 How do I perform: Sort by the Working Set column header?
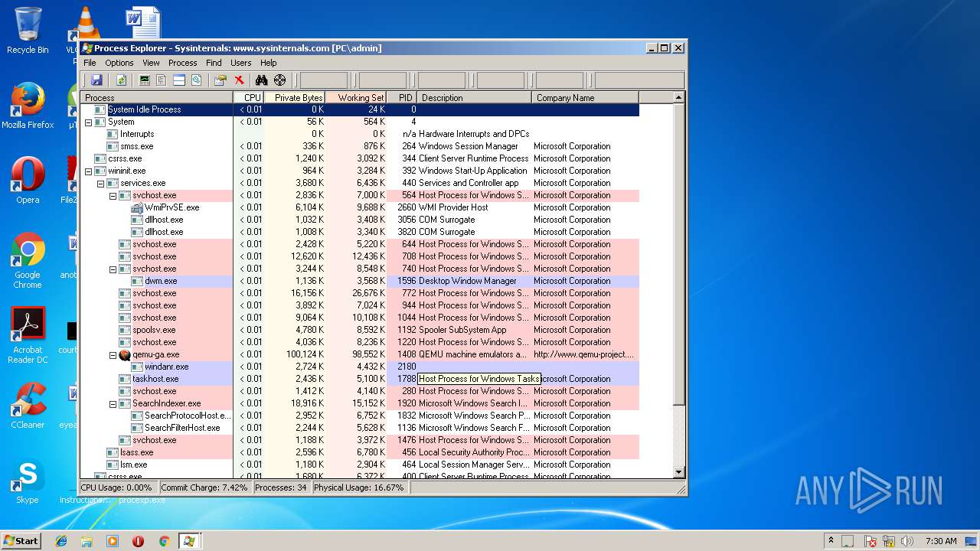pyautogui.click(x=356, y=97)
